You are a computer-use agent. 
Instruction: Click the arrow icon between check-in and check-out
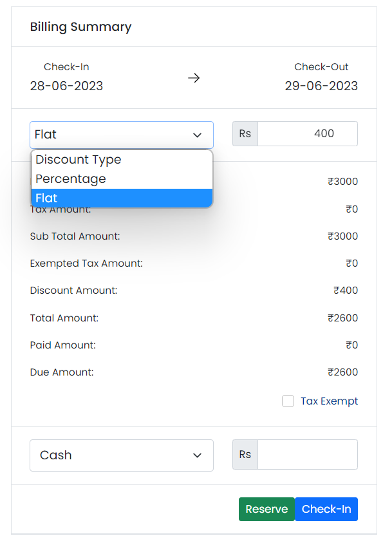pos(194,78)
